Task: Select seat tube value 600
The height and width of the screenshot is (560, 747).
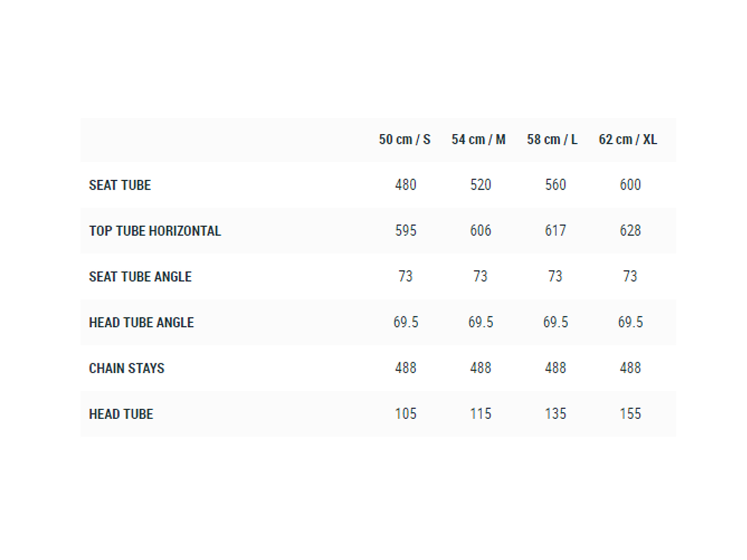Action: point(630,185)
